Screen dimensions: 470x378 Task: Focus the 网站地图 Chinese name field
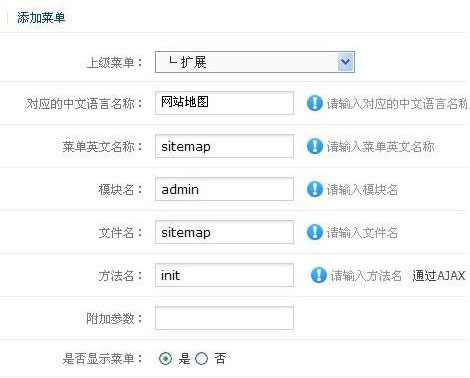pyautogui.click(x=224, y=103)
